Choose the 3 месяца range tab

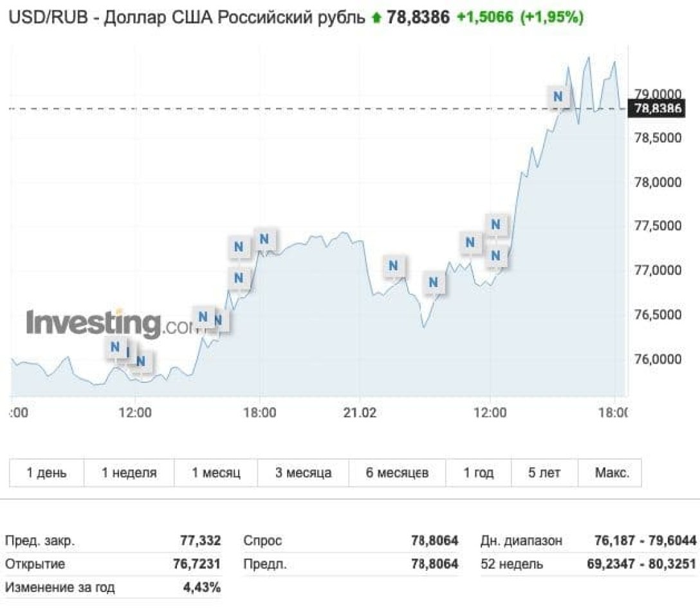(303, 473)
